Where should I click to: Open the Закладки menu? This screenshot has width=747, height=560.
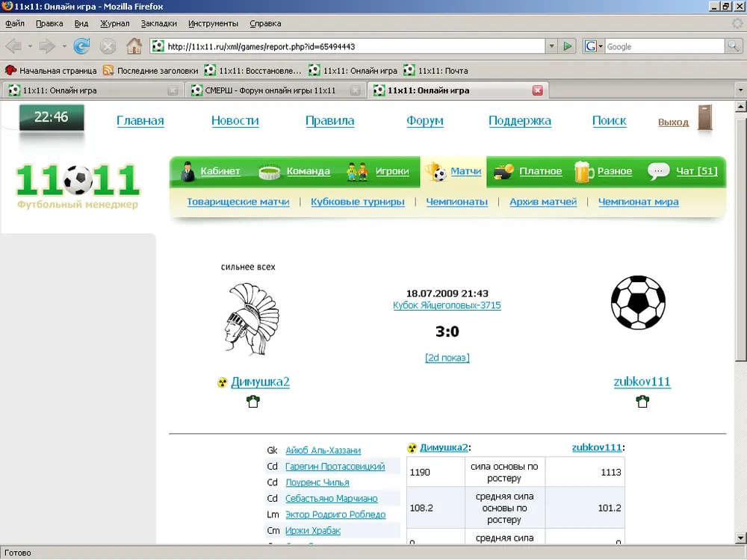point(158,23)
